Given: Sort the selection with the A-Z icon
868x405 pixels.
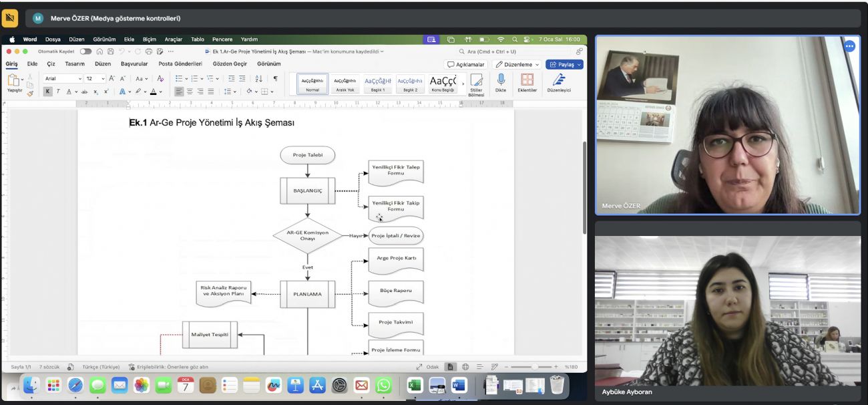Looking at the screenshot, I should [x=259, y=78].
